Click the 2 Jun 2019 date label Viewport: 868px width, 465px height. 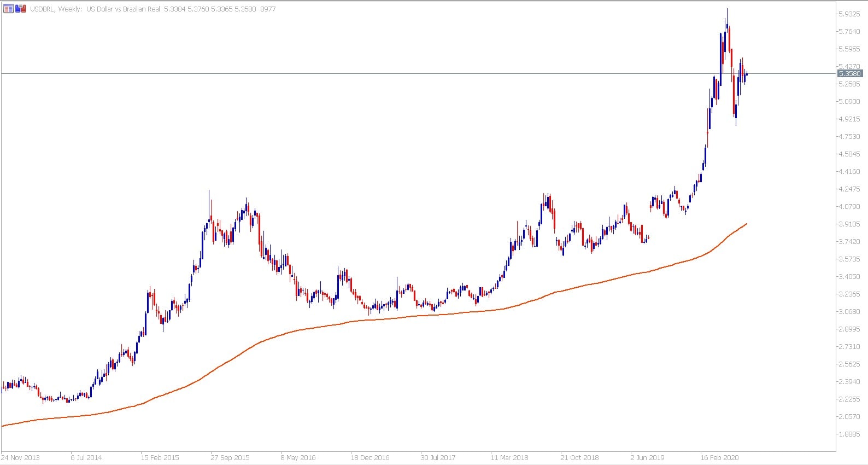(647, 458)
